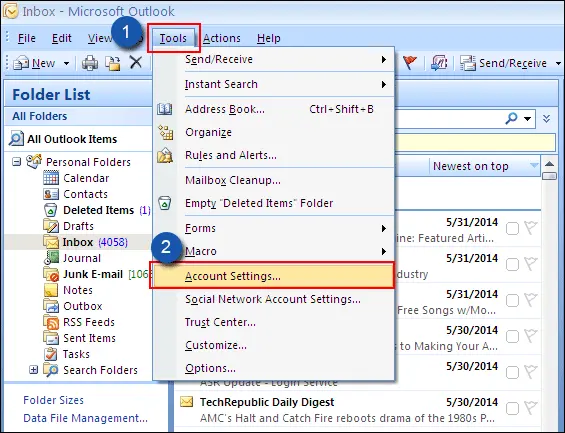
Task: Open the New button dropdown arrow
Action: (66, 64)
